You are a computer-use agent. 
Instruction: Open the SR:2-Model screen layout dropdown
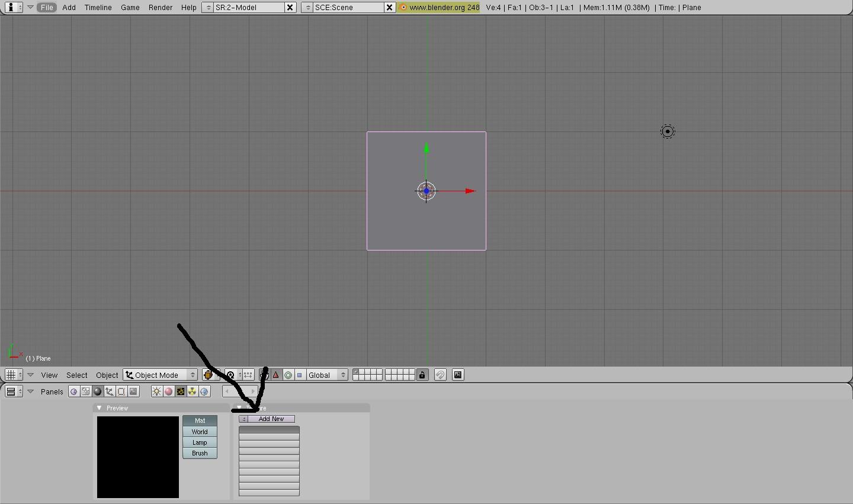click(x=208, y=7)
